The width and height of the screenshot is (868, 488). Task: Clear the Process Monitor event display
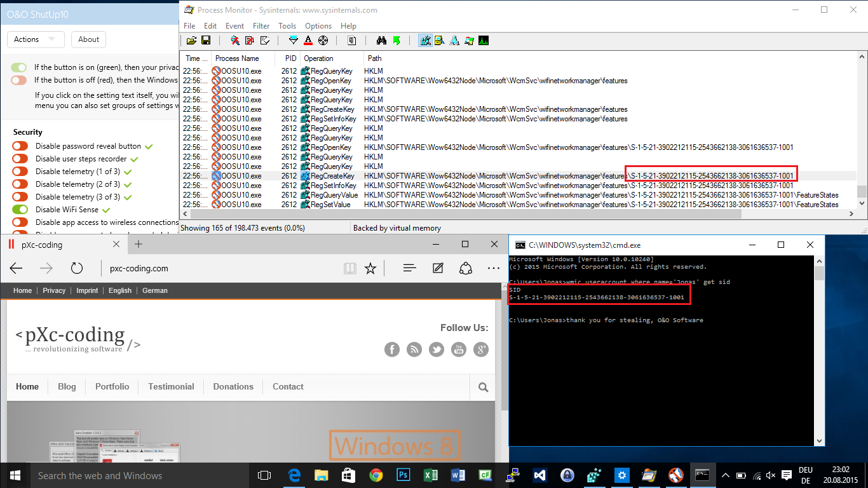click(265, 41)
